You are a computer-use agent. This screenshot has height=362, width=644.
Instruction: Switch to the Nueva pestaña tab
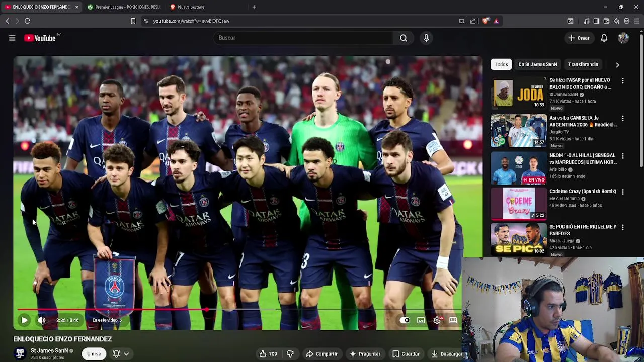206,7
